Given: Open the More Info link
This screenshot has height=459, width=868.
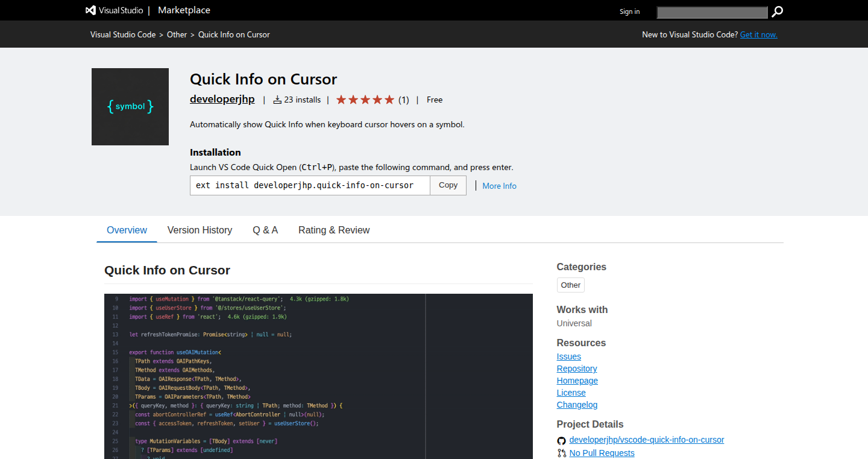Looking at the screenshot, I should 499,186.
